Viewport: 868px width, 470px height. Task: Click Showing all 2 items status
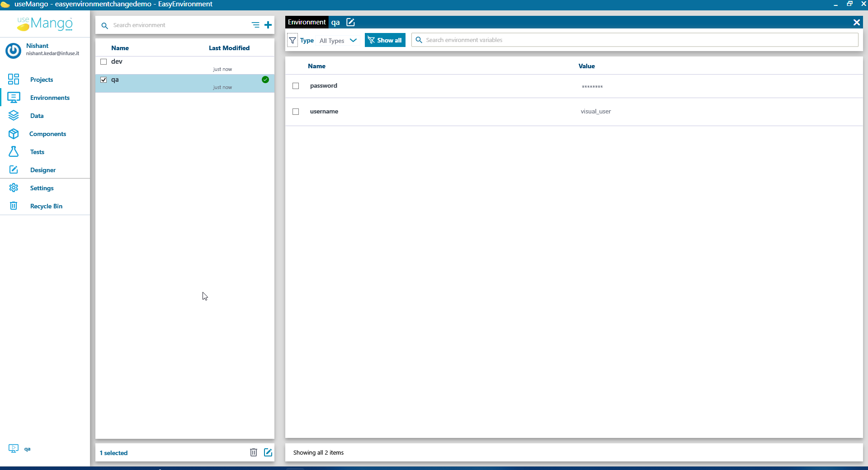pos(318,452)
